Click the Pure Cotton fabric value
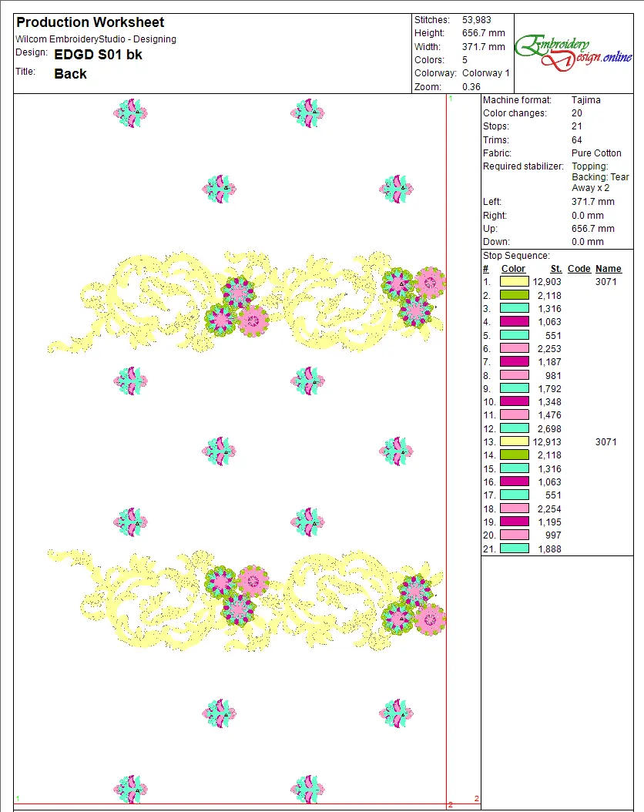Screen dimensions: 644x812 pyautogui.click(x=596, y=153)
